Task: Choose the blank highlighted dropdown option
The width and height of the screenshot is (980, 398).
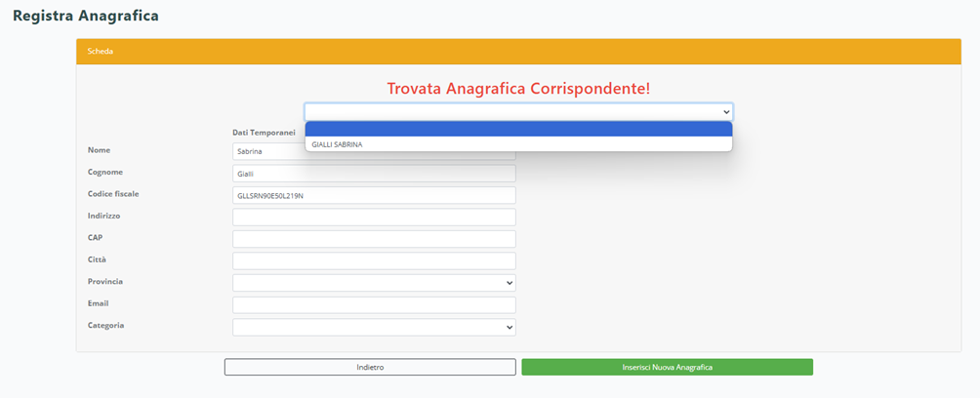Action: [518, 129]
